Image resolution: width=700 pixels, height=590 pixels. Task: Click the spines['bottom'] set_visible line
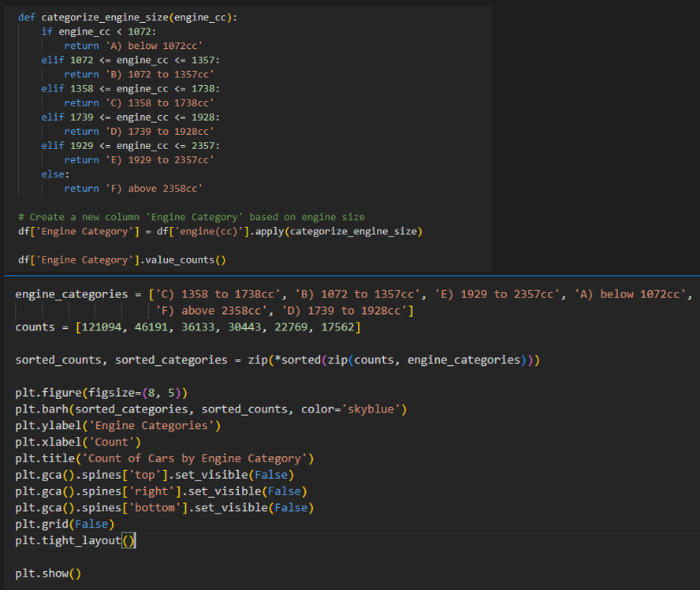(164, 508)
